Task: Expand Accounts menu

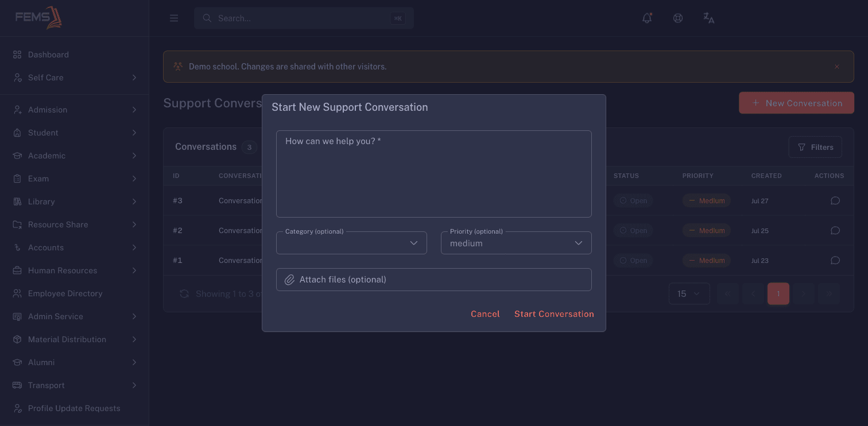Action: point(75,247)
